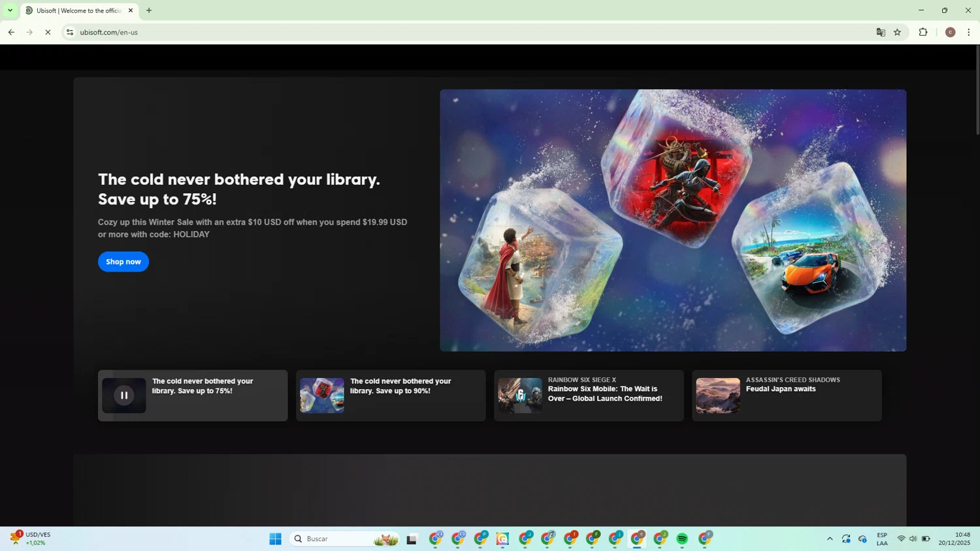This screenshot has width=980, height=551.
Task: Click the Assassin's Creed Shadows landscape thumbnail
Action: [718, 396]
